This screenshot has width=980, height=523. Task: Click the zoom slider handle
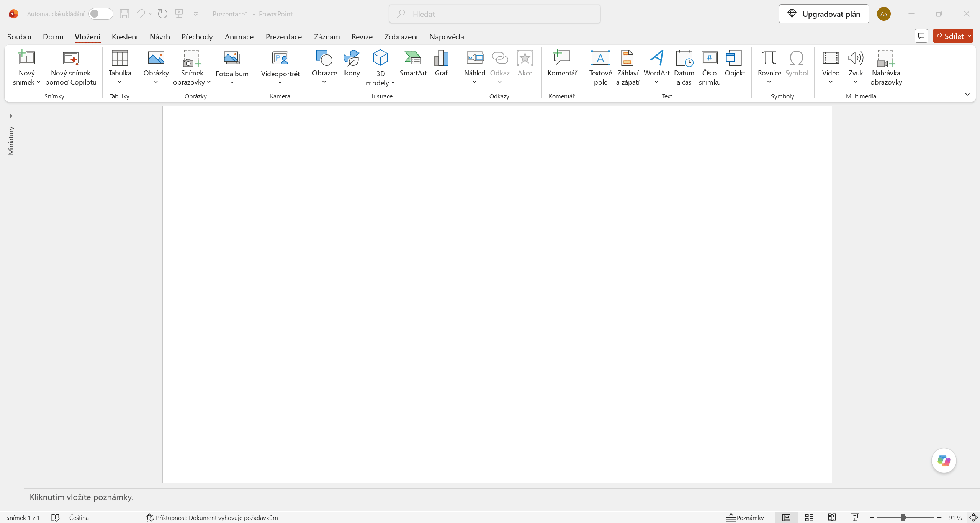tap(903, 518)
